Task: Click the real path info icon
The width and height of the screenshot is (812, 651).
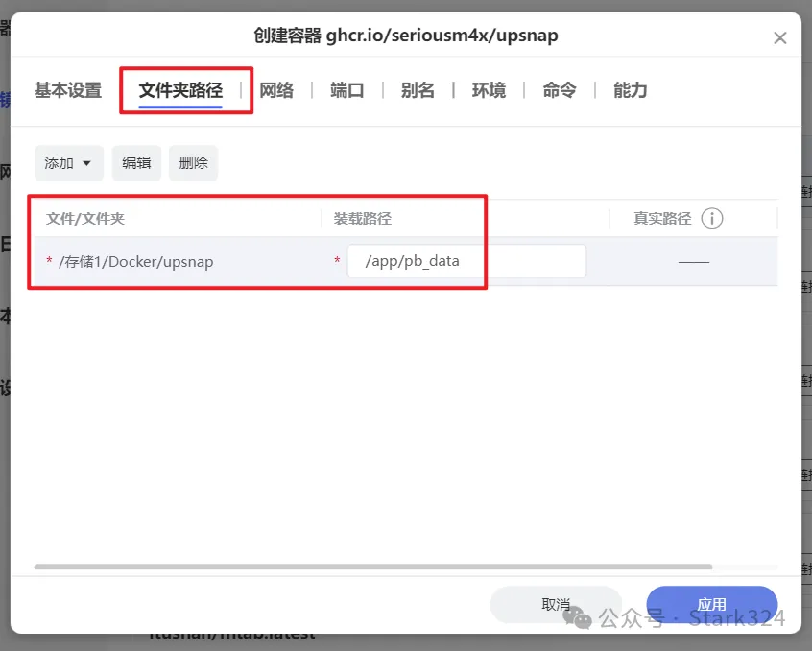Action: point(712,218)
